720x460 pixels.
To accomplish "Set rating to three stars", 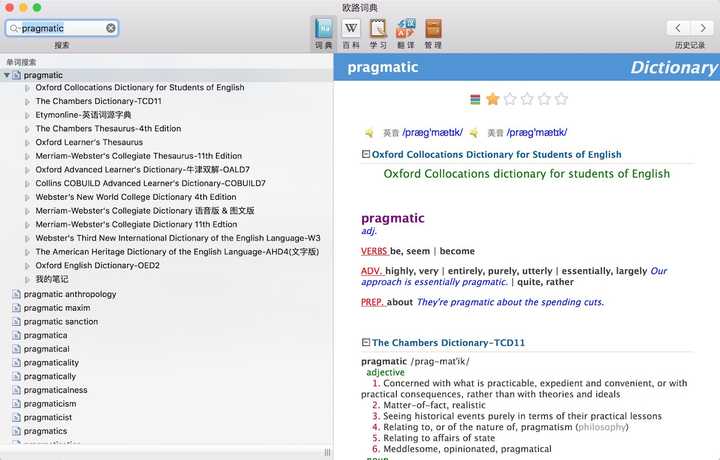I will pyautogui.click(x=527, y=99).
